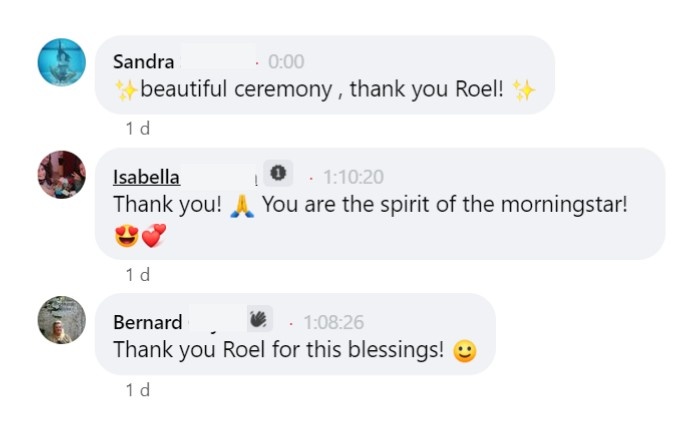Open Bernard's profile via his name
Viewport: 700px width, 429px height.
click(147, 322)
